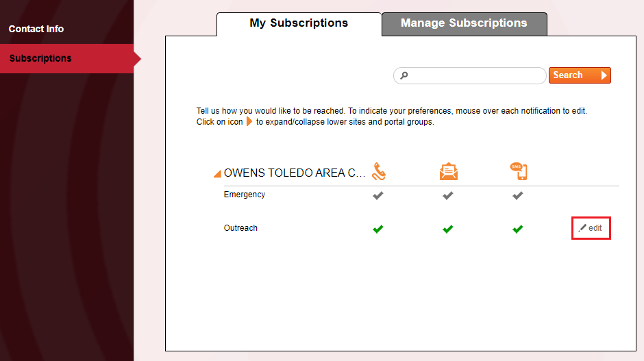Open Contact Info in the sidebar
Image resolution: width=644 pixels, height=361 pixels.
pyautogui.click(x=36, y=29)
